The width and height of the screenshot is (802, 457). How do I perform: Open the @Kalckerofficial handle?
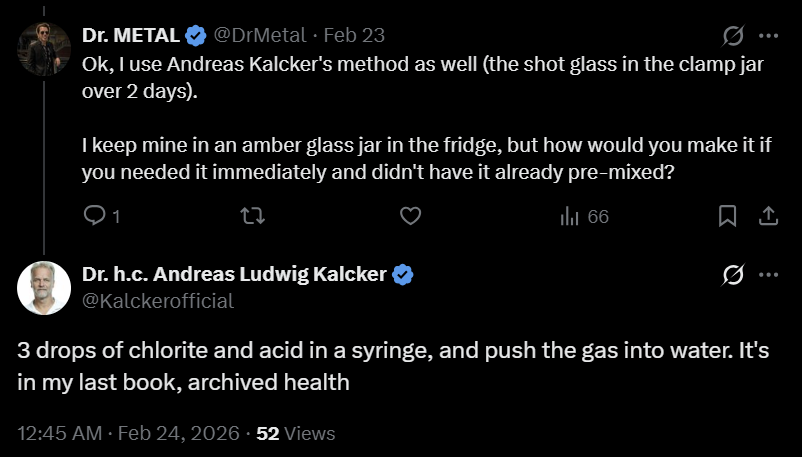coord(158,301)
